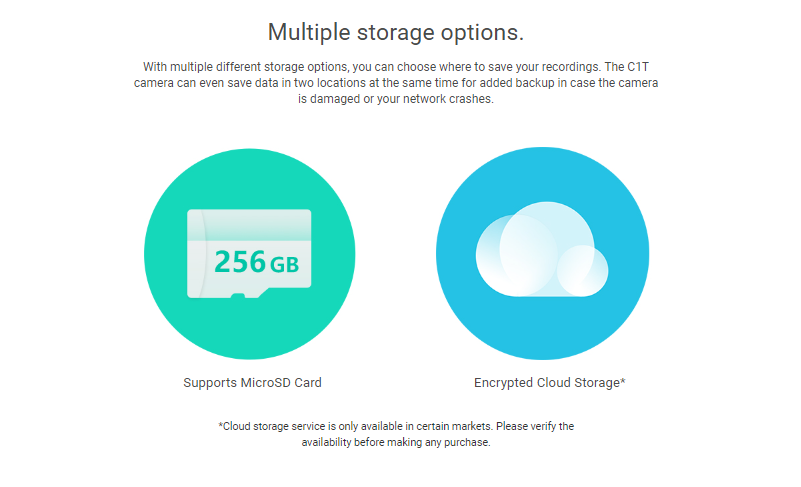Image resolution: width=801 pixels, height=487 pixels.
Task: Click the "GB" letters on the memory card
Action: [284, 265]
